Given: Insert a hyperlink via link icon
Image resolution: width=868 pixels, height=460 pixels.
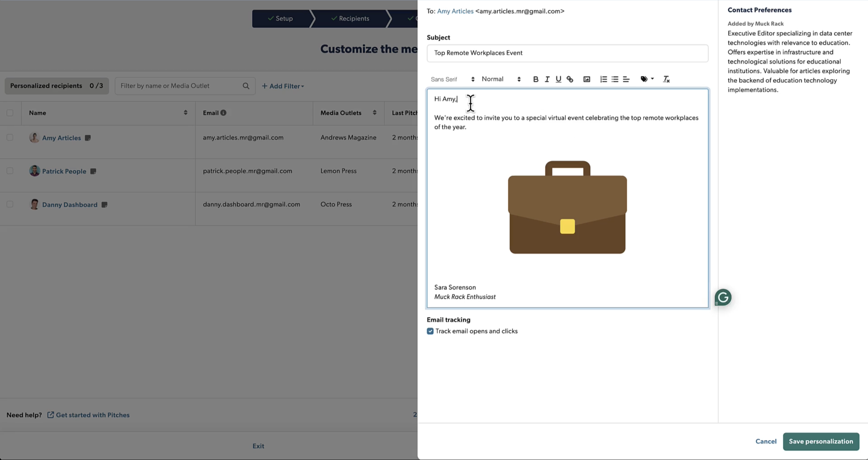Looking at the screenshot, I should 570,79.
